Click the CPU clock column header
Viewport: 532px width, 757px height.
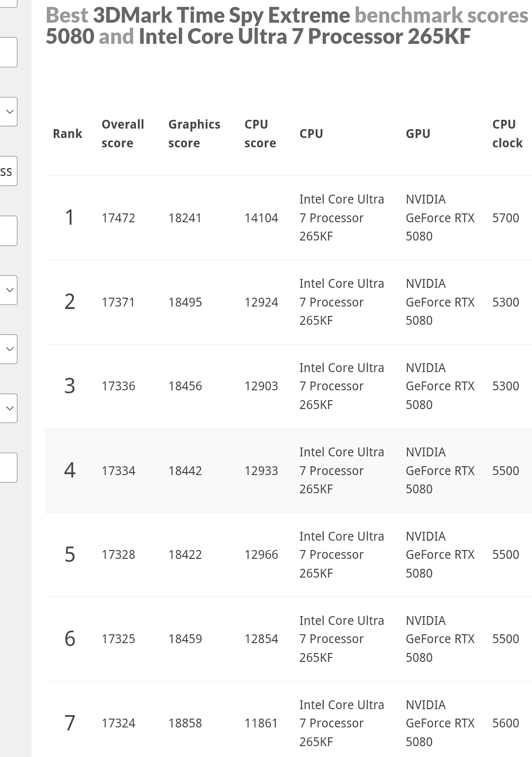(x=507, y=134)
